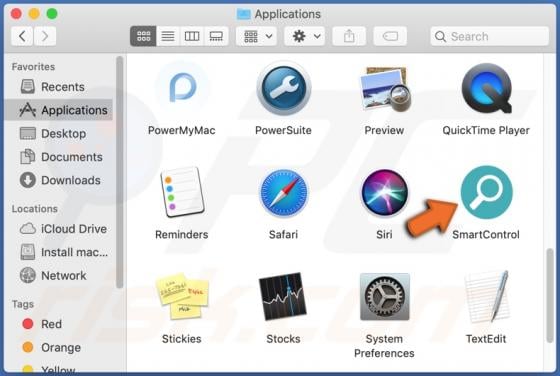This screenshot has height=376, width=560.
Task: Click the Preview application icon
Action: (x=385, y=88)
